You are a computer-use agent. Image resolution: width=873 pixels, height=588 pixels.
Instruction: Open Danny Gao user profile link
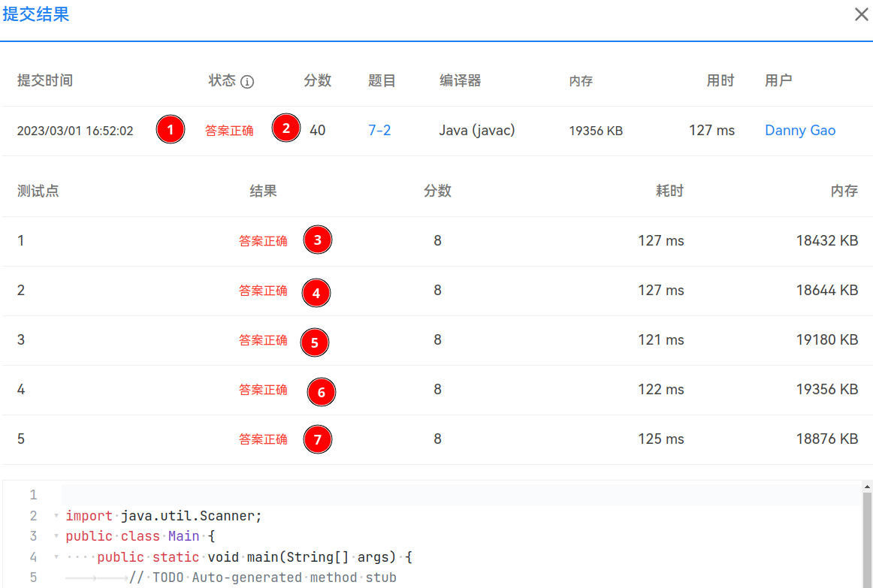point(800,131)
